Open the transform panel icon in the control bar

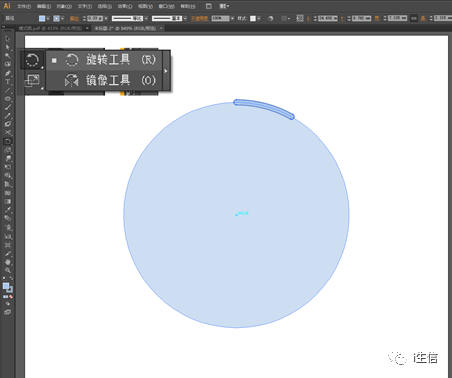pyautogui.click(x=300, y=18)
